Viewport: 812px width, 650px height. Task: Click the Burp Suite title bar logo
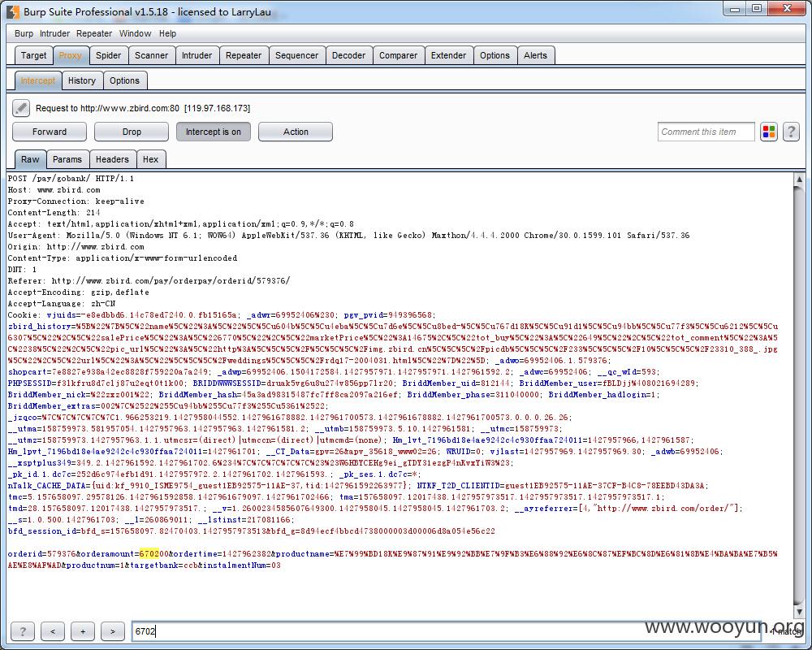click(13, 11)
